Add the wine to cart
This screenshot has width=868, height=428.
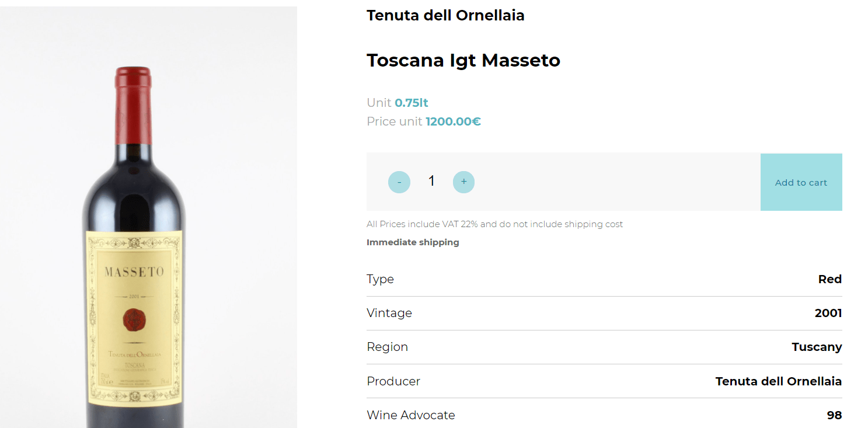point(801,182)
